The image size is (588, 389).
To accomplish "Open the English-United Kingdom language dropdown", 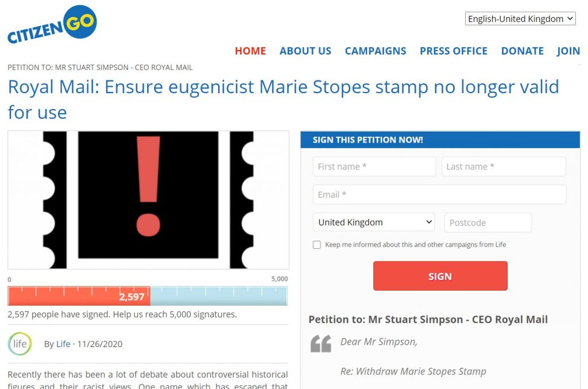I will (x=520, y=18).
